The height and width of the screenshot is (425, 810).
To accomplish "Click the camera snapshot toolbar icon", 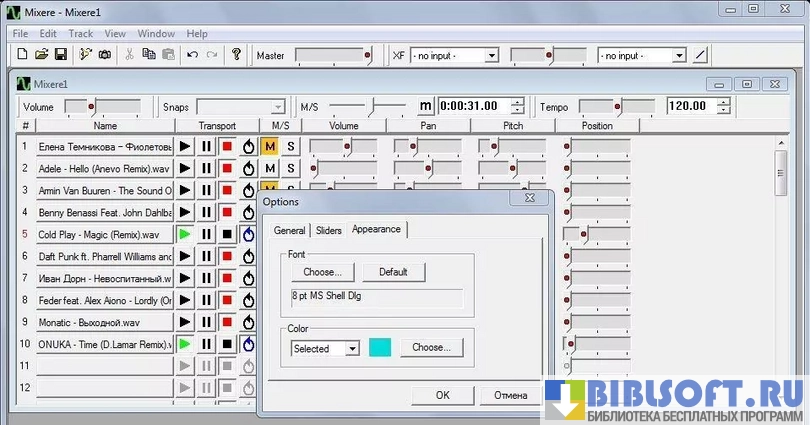I will click(105, 54).
